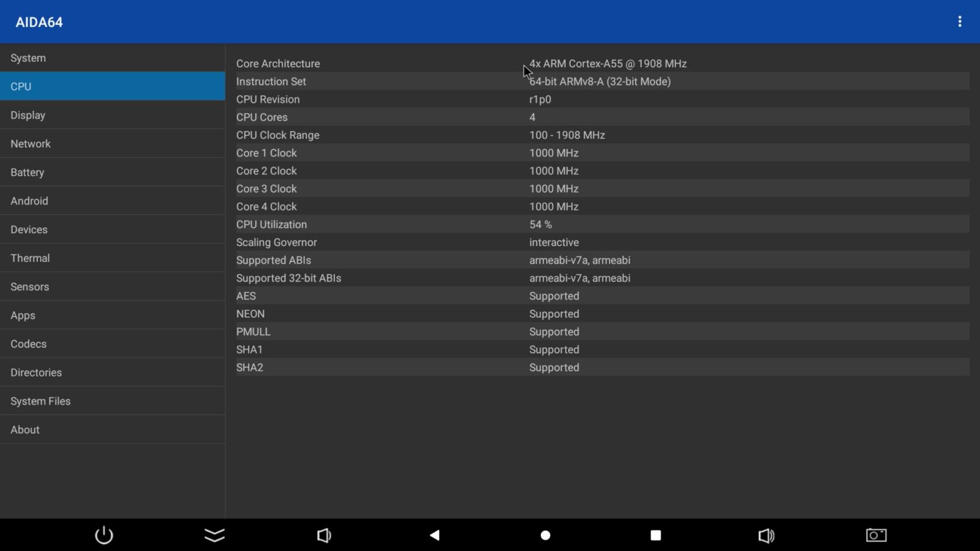The height and width of the screenshot is (551, 980).
Task: Open the three-dot overflow menu
Action: point(959,22)
